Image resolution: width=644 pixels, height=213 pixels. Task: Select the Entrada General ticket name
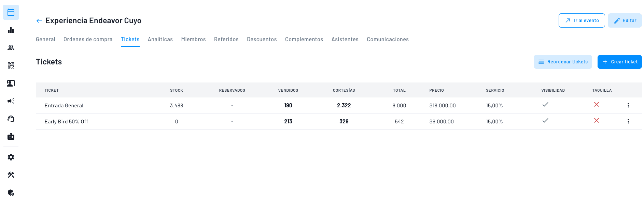click(64, 106)
